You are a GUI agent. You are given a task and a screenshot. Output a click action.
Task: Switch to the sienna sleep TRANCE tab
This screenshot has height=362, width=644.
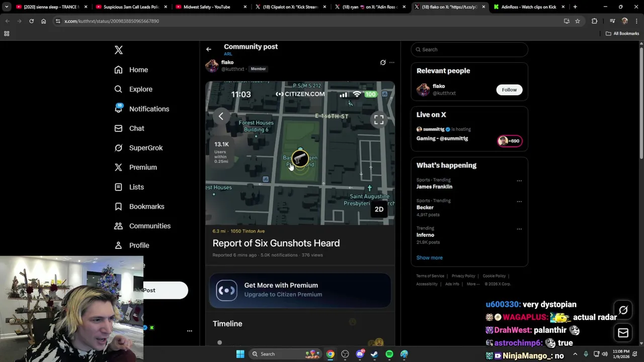pyautogui.click(x=51, y=7)
